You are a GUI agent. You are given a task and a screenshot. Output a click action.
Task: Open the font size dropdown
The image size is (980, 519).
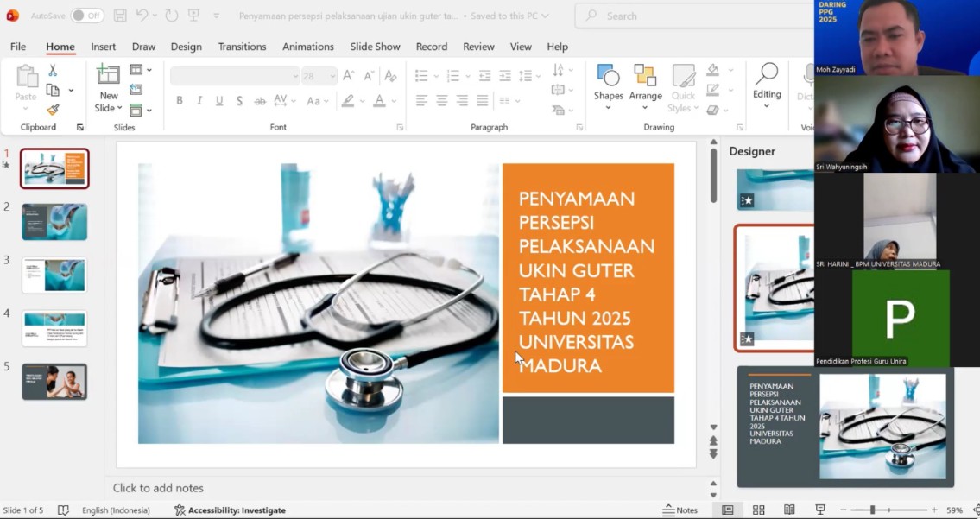point(332,75)
